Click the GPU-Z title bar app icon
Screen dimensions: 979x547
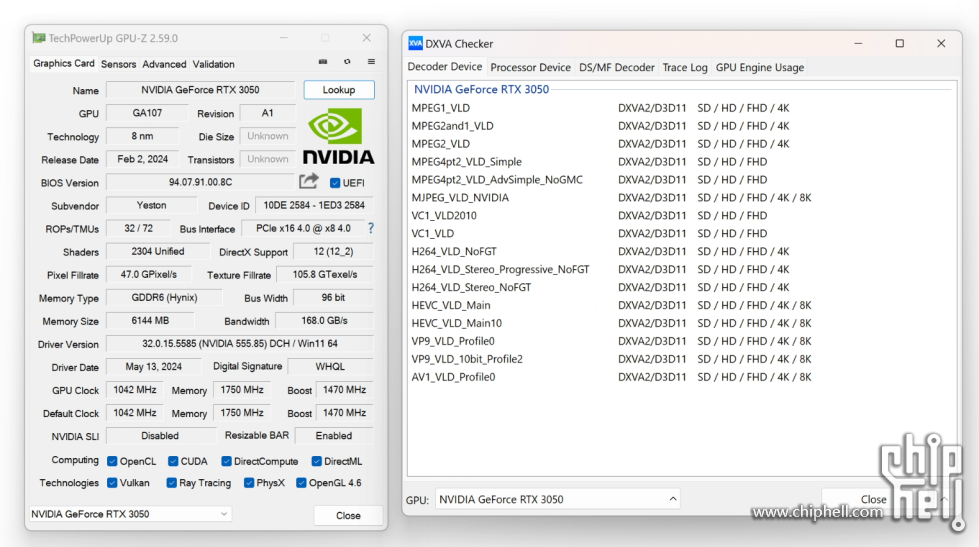[x=39, y=38]
